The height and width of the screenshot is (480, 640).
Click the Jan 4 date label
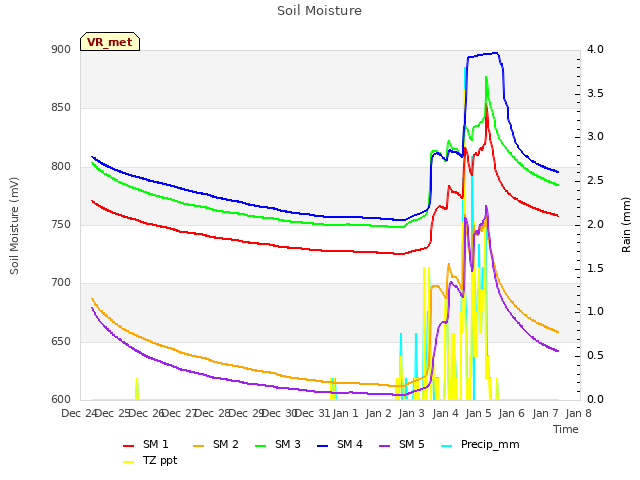click(x=445, y=413)
